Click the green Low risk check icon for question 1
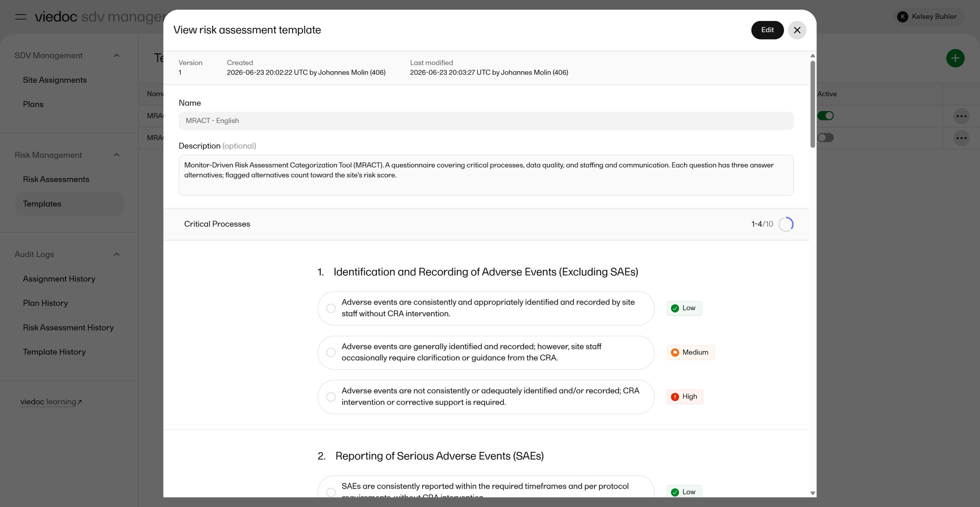The width and height of the screenshot is (980, 507). 675,308
